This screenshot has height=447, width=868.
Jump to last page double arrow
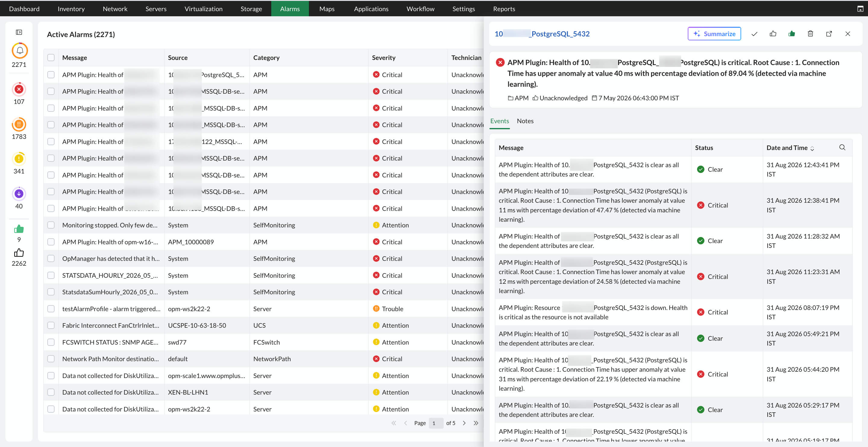tap(476, 423)
